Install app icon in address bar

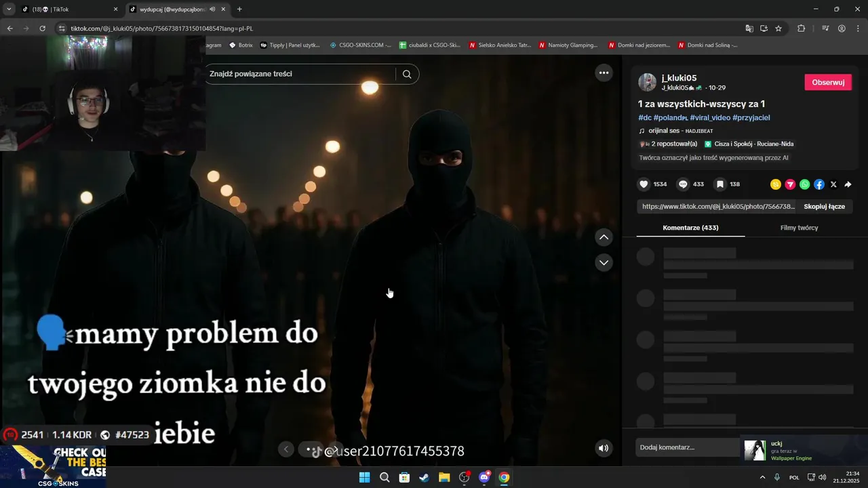coord(764,28)
